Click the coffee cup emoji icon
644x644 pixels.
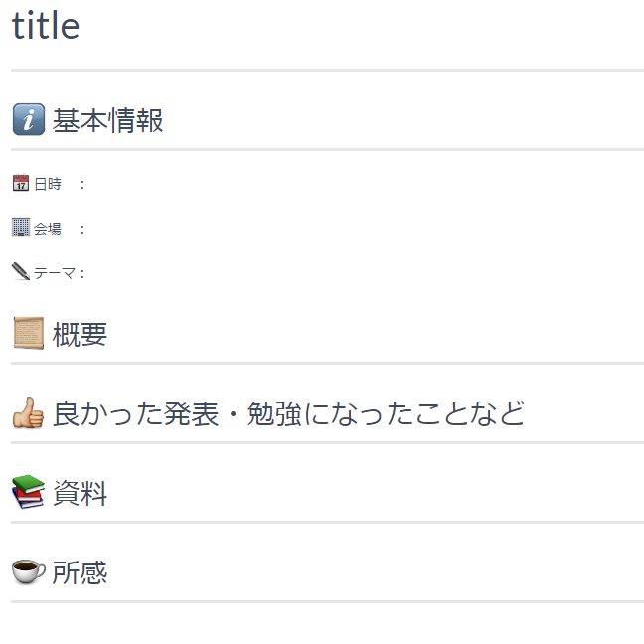29,571
